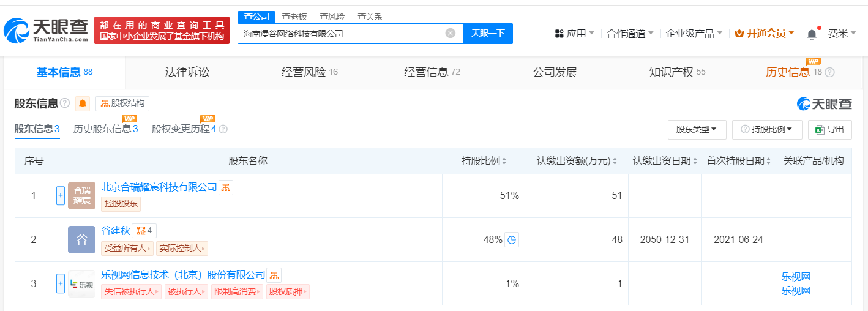Sort by 持股比例 column header

click(484, 161)
